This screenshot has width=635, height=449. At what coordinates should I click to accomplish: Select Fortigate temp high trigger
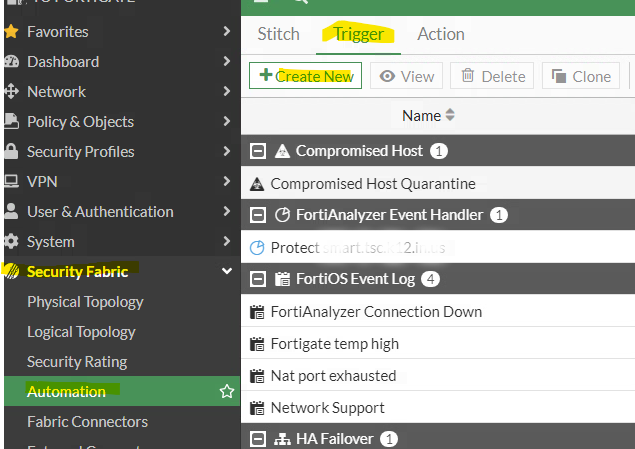(x=438, y=344)
